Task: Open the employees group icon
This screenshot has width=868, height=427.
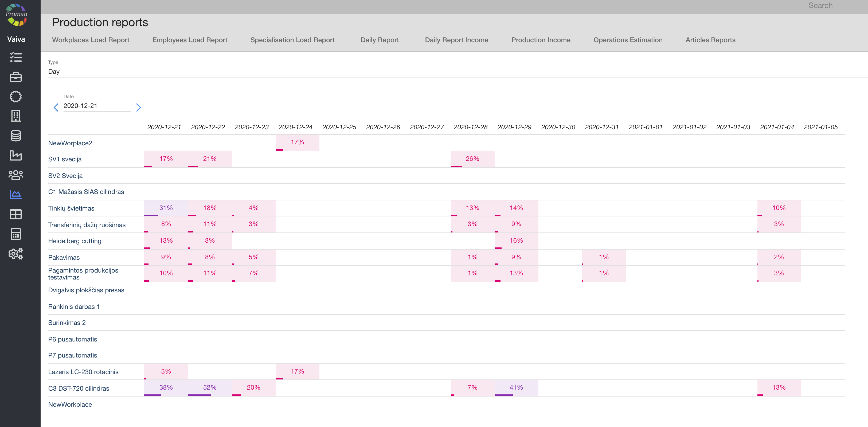Action: pyautogui.click(x=15, y=175)
